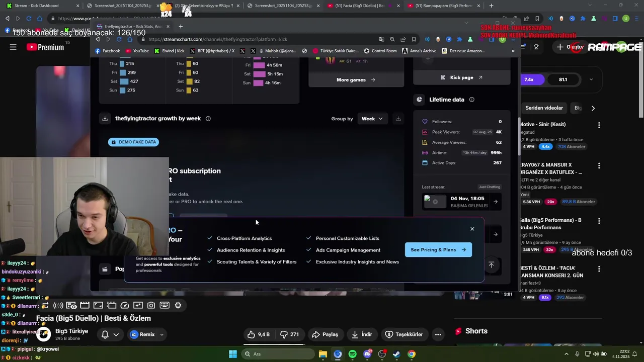Viewport: 644px width, 362px height.
Task: Click clapperboard icon in player toolbar
Action: tap(85, 305)
